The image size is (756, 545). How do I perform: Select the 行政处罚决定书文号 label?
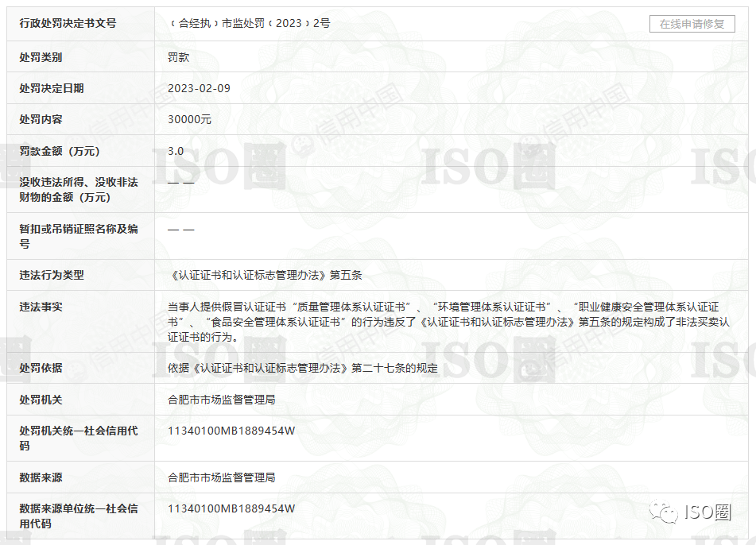pos(68,23)
